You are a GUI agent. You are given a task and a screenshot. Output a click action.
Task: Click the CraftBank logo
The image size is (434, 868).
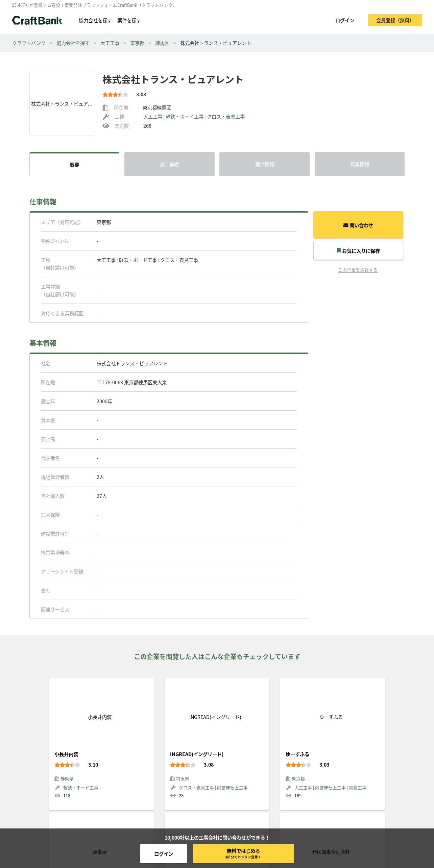(37, 21)
